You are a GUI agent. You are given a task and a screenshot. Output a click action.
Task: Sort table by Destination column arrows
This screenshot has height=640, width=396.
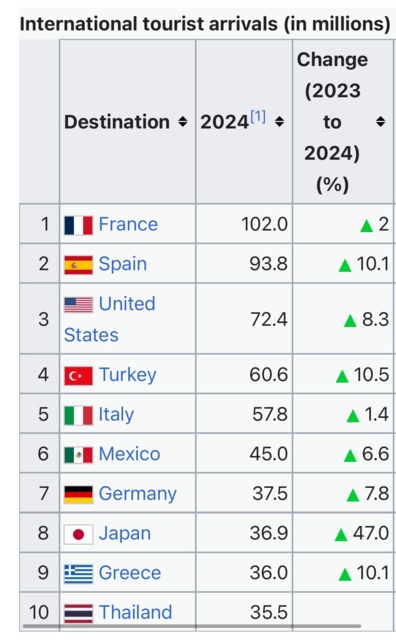(183, 122)
